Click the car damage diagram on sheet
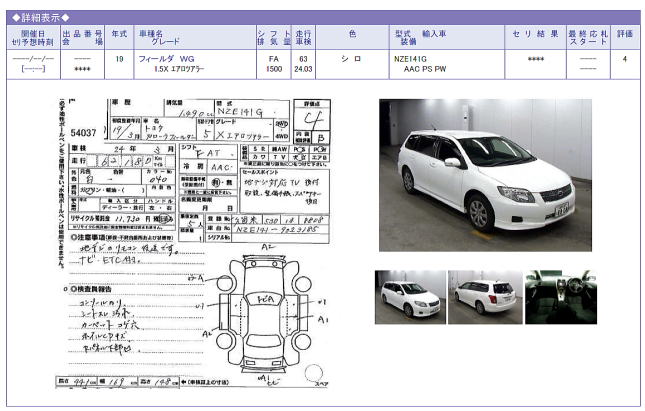This screenshot has height=411, width=645. [264, 313]
